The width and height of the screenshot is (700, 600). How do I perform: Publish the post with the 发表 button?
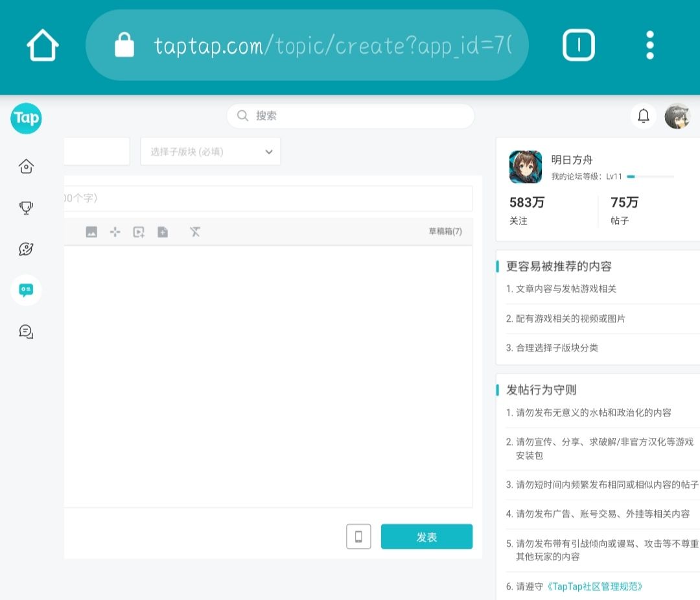pos(426,536)
